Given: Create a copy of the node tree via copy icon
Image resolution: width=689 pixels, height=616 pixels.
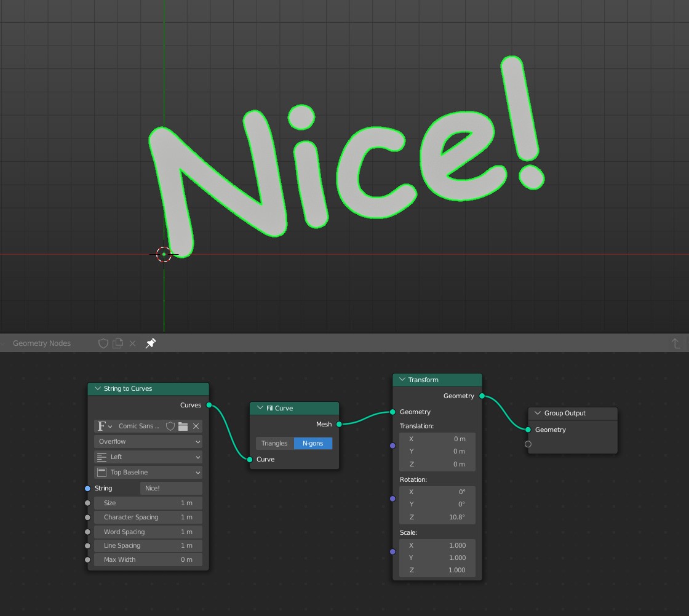Looking at the screenshot, I should click(x=117, y=343).
